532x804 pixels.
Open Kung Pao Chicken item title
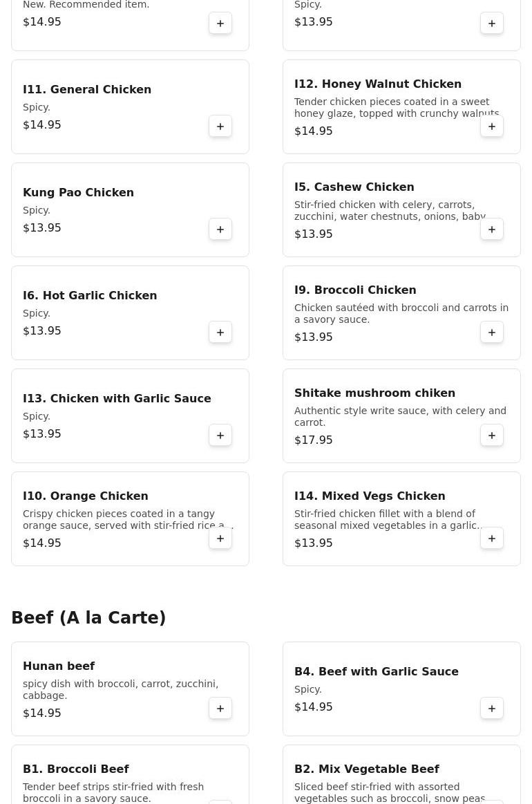tap(78, 192)
